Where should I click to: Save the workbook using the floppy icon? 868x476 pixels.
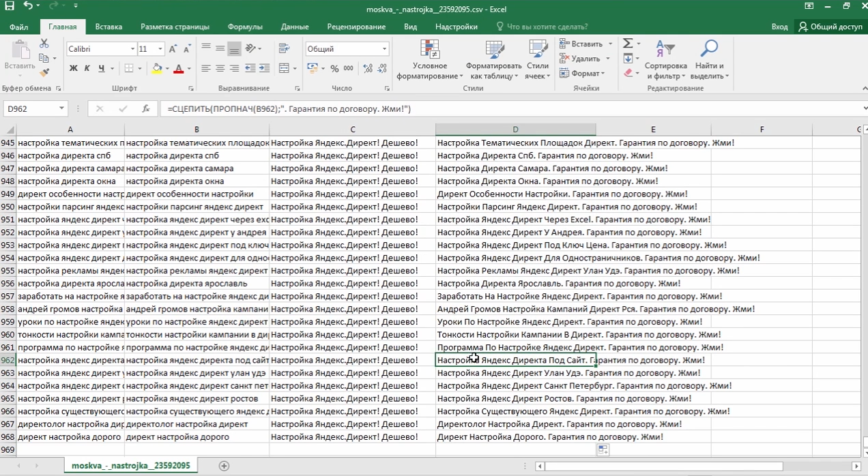10,6
